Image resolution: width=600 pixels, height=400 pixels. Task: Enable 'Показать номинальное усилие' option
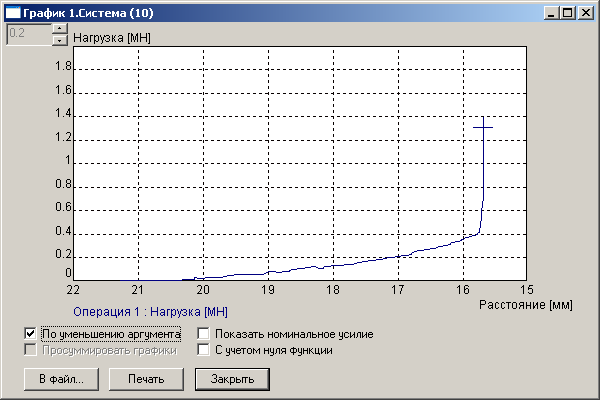point(204,333)
